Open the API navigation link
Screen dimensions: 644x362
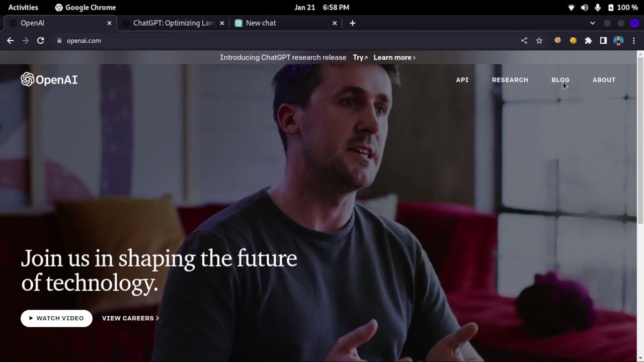pyautogui.click(x=462, y=80)
